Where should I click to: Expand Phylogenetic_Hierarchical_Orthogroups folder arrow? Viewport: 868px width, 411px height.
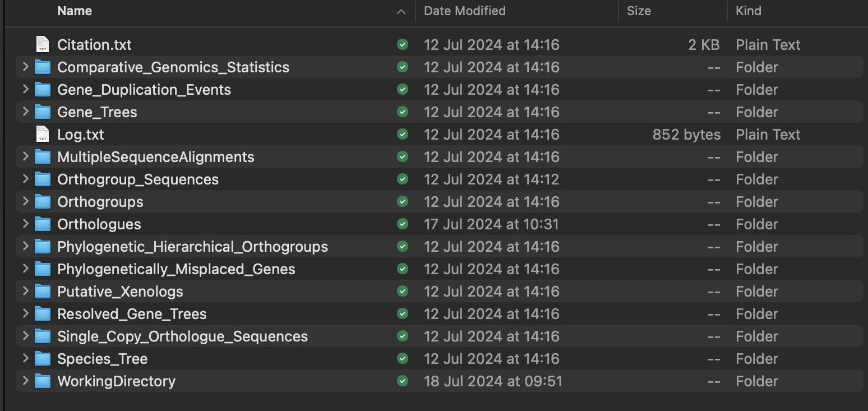(x=25, y=246)
